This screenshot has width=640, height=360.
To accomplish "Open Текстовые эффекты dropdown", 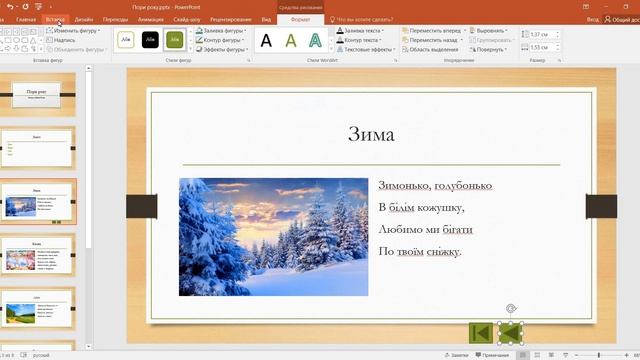I will tap(366, 49).
